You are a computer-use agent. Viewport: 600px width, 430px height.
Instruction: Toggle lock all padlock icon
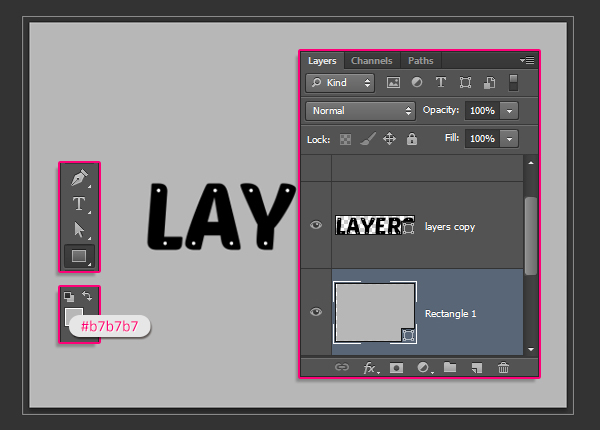click(412, 139)
